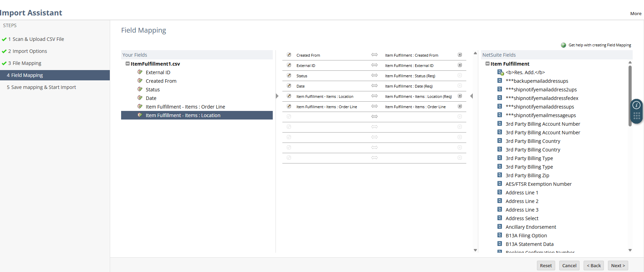The height and width of the screenshot is (272, 644).
Task: Select ***shipnotifyemailaddress2ups NetSuite field
Action: [541, 90]
